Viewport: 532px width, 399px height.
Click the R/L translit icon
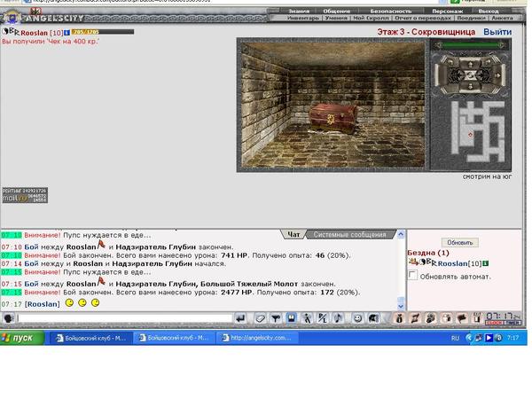point(323,318)
